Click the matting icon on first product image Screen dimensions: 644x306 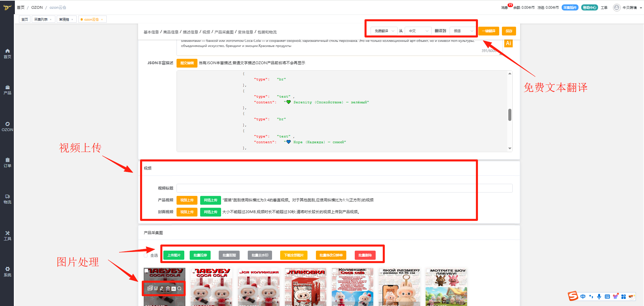click(x=156, y=288)
